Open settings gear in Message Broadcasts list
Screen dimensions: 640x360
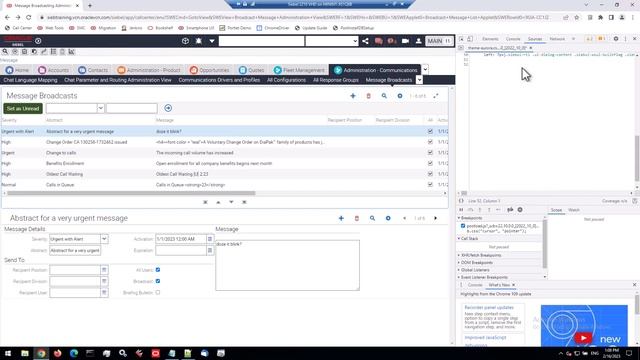pyautogui.click(x=400, y=96)
